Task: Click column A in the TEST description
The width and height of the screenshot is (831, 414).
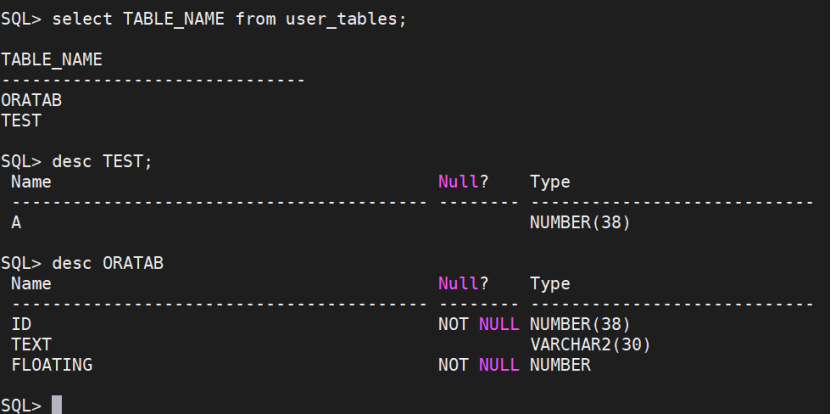Action: pyautogui.click(x=16, y=223)
